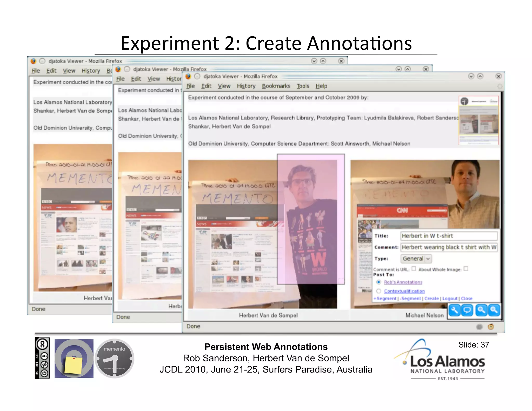Click Firefox logo in middle window titlebar
532x411 pixels.
118,69
